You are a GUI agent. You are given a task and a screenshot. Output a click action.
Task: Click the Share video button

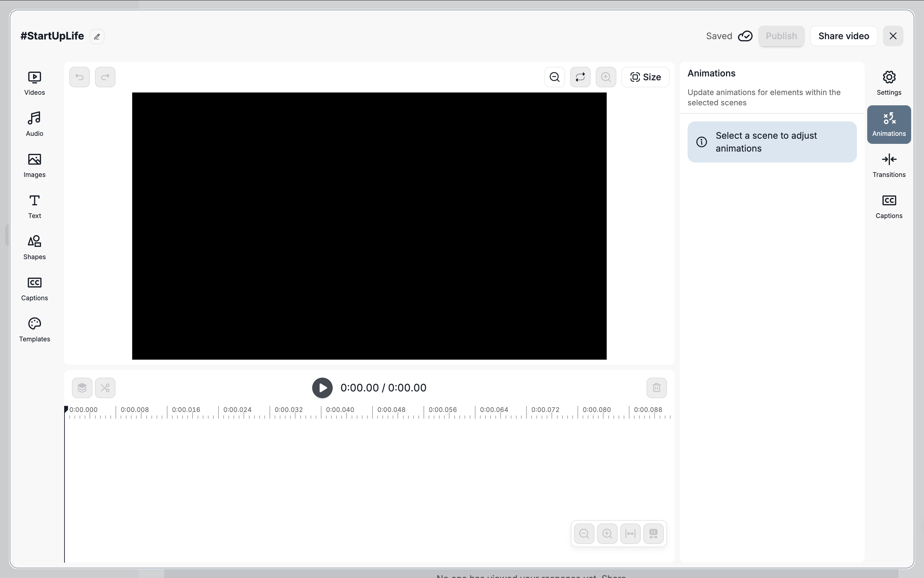(844, 36)
